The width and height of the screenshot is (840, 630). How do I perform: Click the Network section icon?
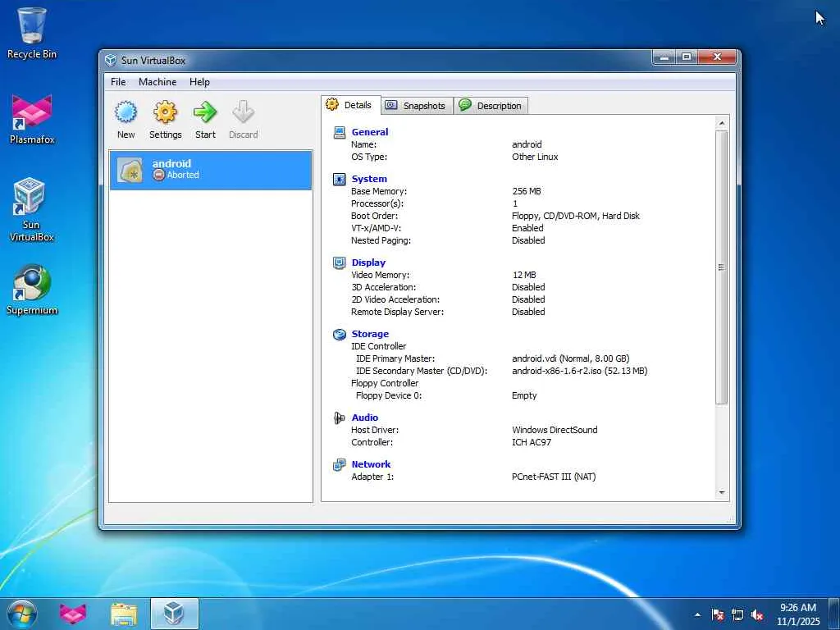340,464
